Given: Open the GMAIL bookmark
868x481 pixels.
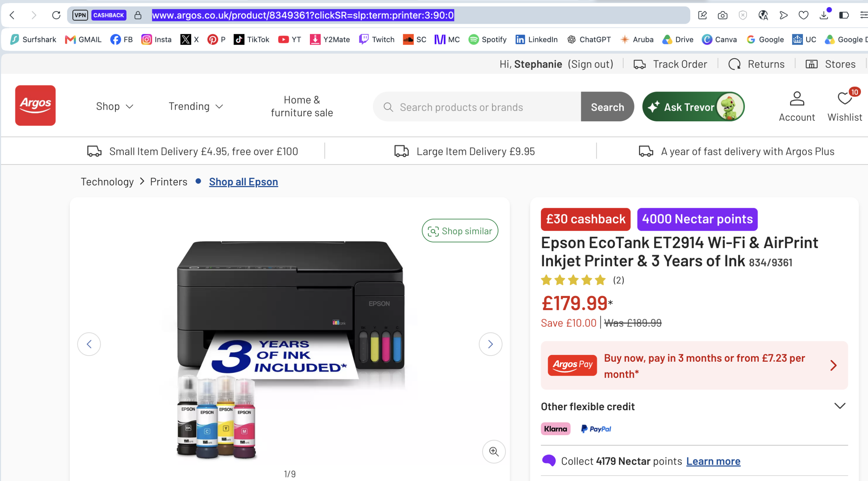Looking at the screenshot, I should point(83,39).
